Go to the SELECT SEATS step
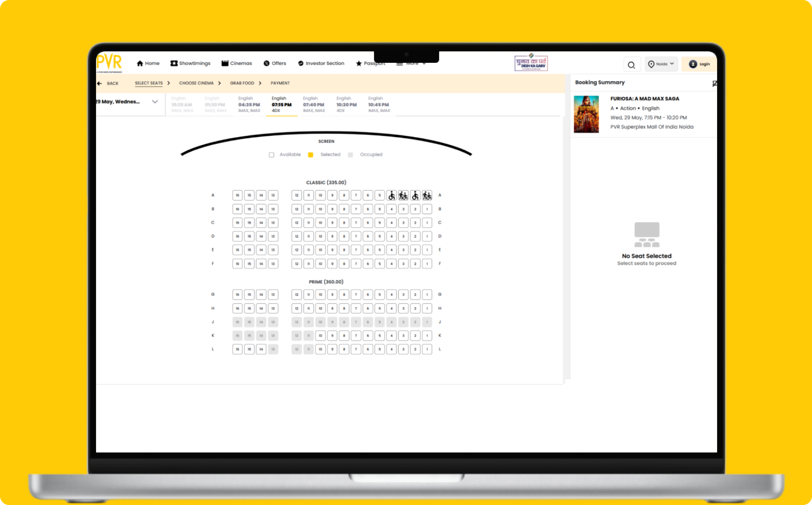This screenshot has height=505, width=812. [x=149, y=83]
